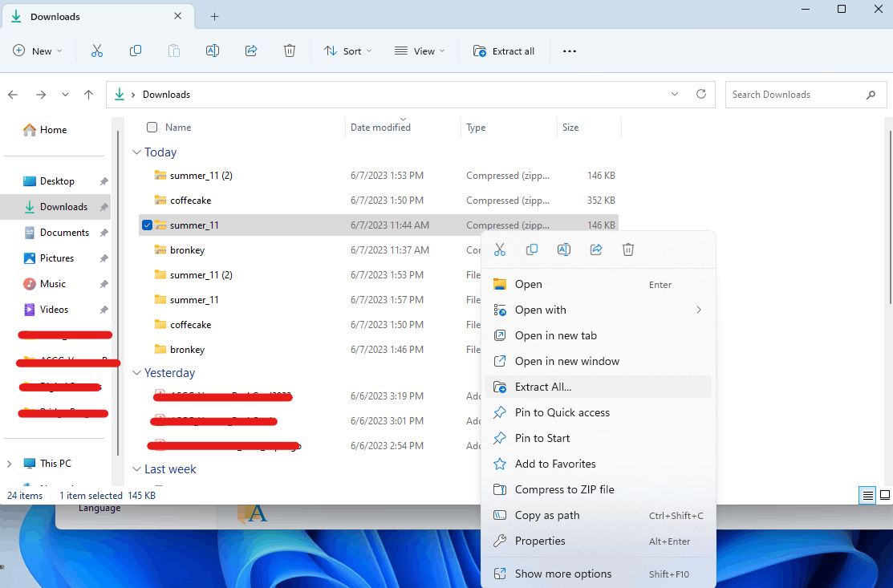Click Extract all in the toolbar

point(503,51)
